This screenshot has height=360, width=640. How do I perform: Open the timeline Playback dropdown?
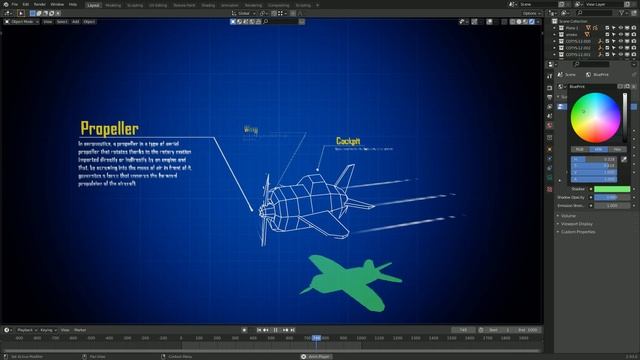27,330
